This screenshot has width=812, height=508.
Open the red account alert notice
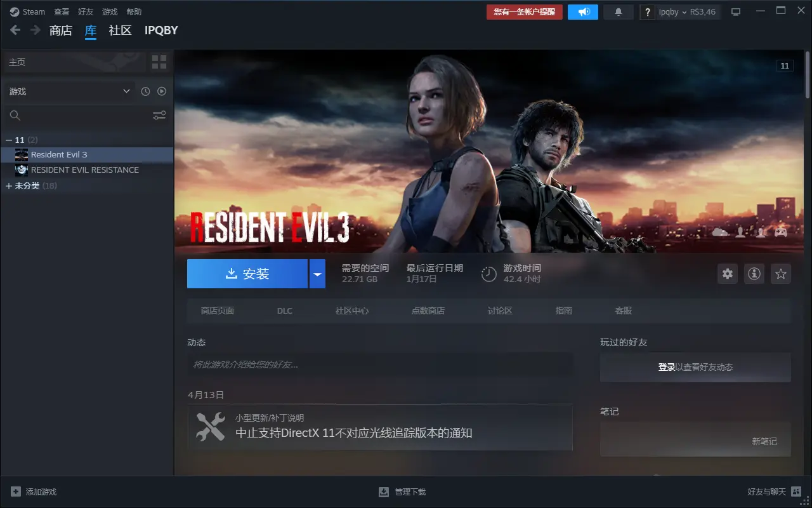pos(525,12)
